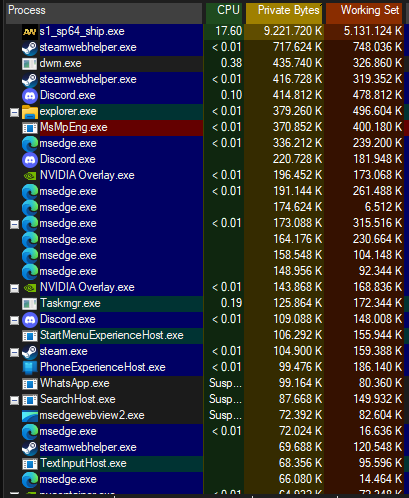The width and height of the screenshot is (409, 498).
Task: Click the msedgewebview2.exe icon
Action: (x=30, y=415)
